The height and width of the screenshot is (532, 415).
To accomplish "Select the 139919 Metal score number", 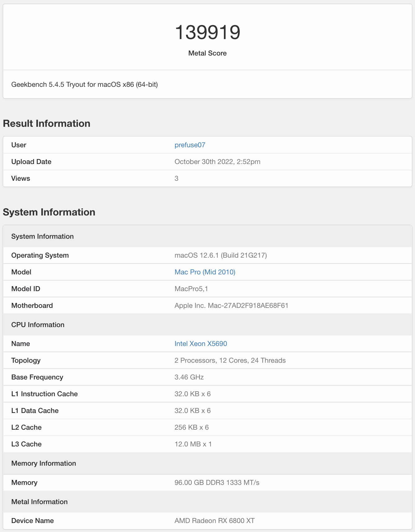I will [207, 32].
